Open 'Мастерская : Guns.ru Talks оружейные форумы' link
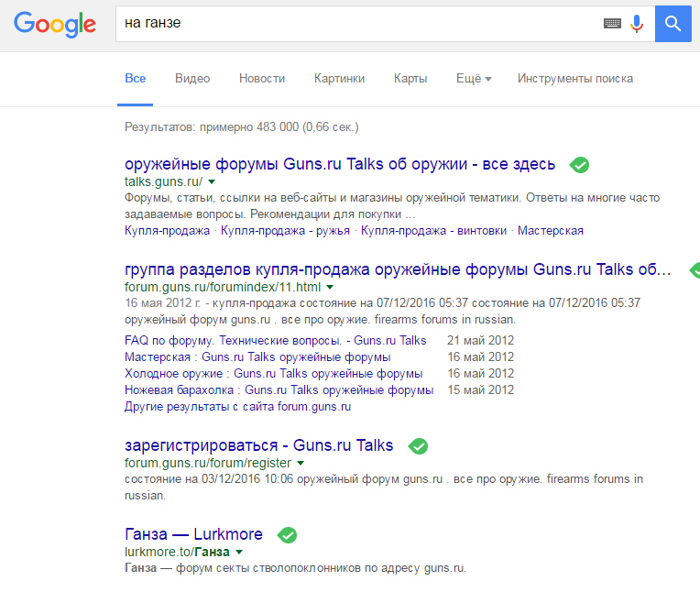This screenshot has width=700, height=592. (257, 357)
